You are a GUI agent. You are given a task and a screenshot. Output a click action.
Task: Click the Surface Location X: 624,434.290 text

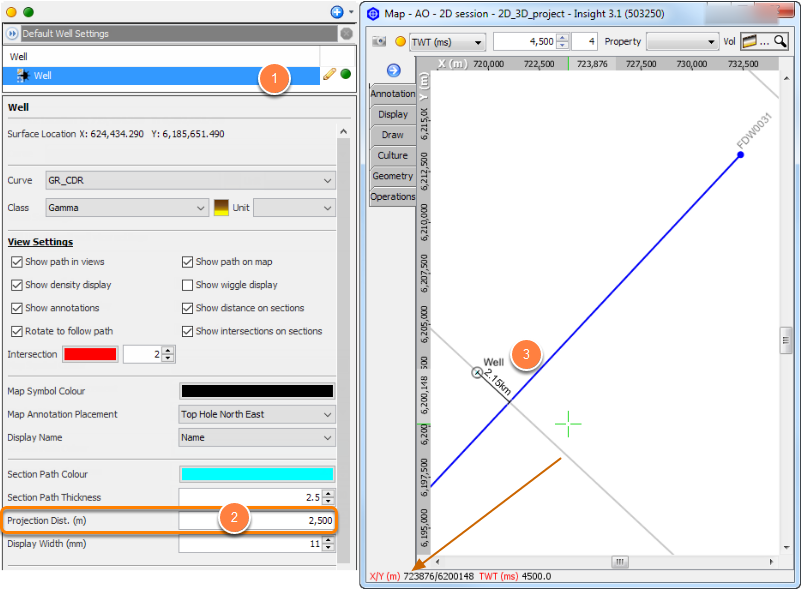coord(76,134)
